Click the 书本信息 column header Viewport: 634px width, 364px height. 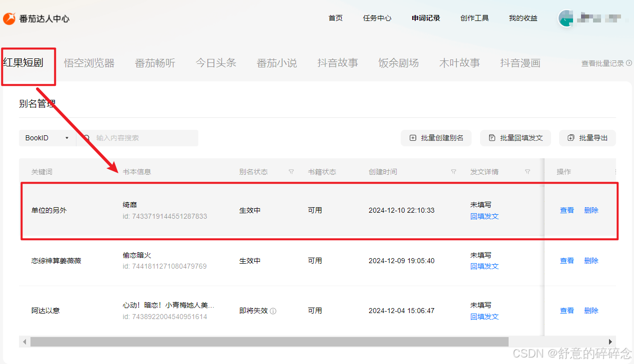click(x=137, y=172)
